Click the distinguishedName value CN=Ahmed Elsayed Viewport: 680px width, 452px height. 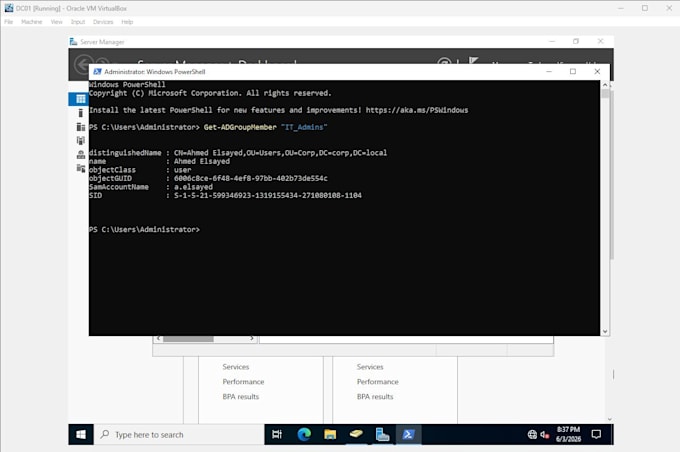pyautogui.click(x=280, y=153)
